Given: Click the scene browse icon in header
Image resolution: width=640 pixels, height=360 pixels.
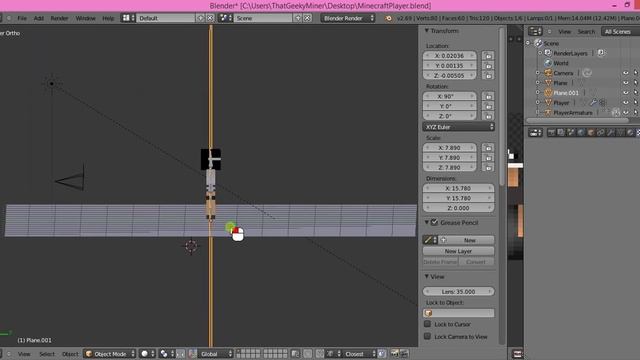Looking at the screenshot, I should 225,18.
